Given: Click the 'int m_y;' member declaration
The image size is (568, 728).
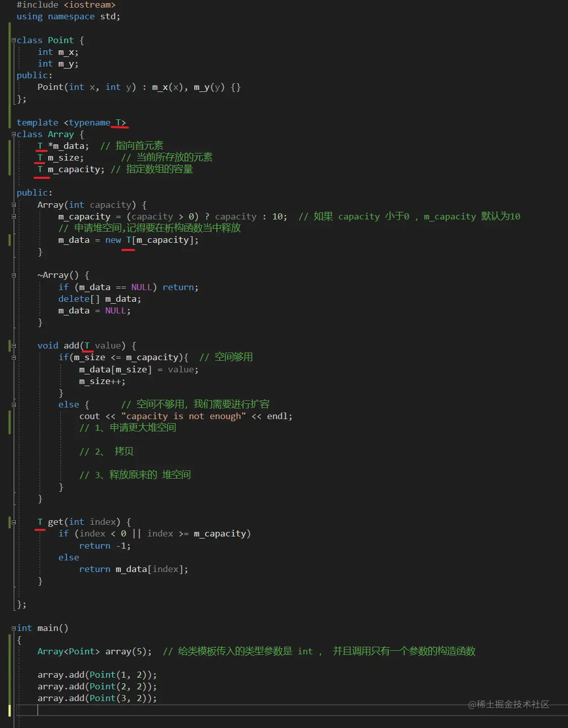Looking at the screenshot, I should [58, 64].
